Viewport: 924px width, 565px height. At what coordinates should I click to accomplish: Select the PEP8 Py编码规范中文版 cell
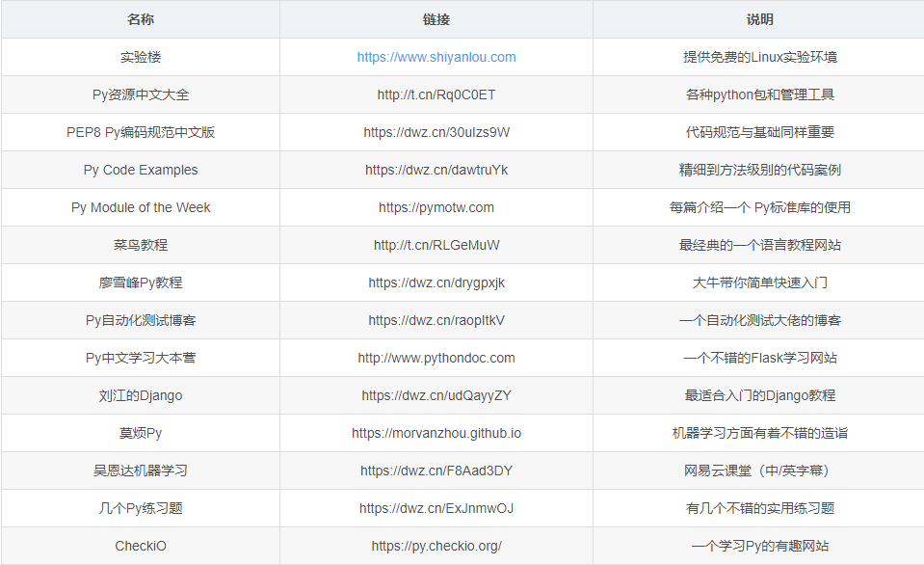141,132
